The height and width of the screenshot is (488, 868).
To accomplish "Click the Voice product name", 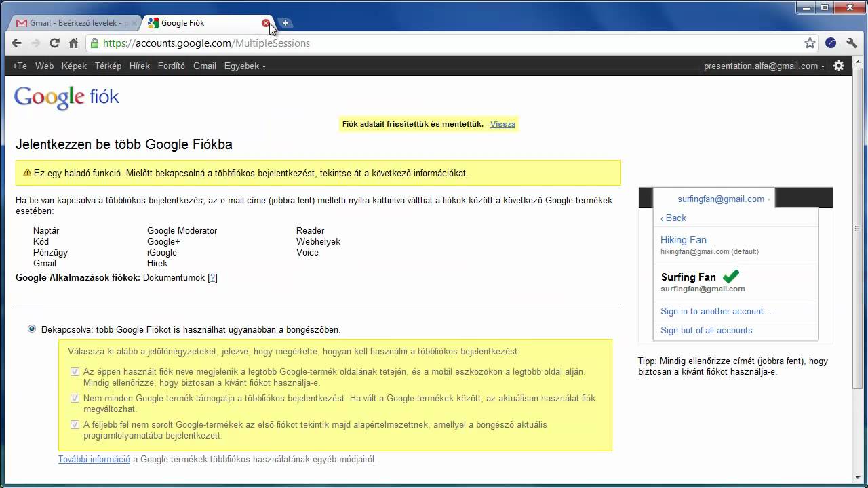I will [307, 253].
